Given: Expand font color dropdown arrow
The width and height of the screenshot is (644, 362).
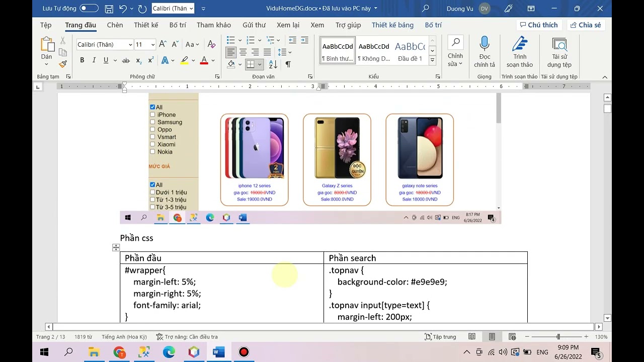Looking at the screenshot, I should (213, 60).
